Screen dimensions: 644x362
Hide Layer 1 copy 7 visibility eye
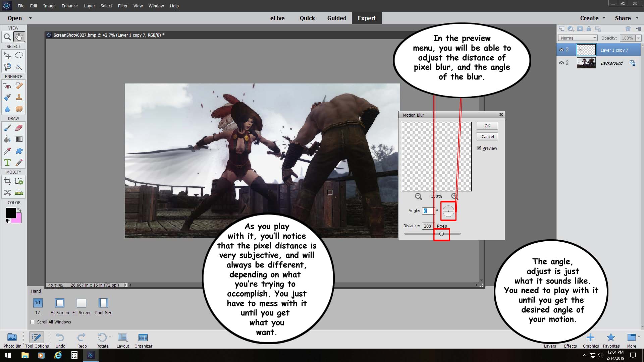tap(561, 50)
